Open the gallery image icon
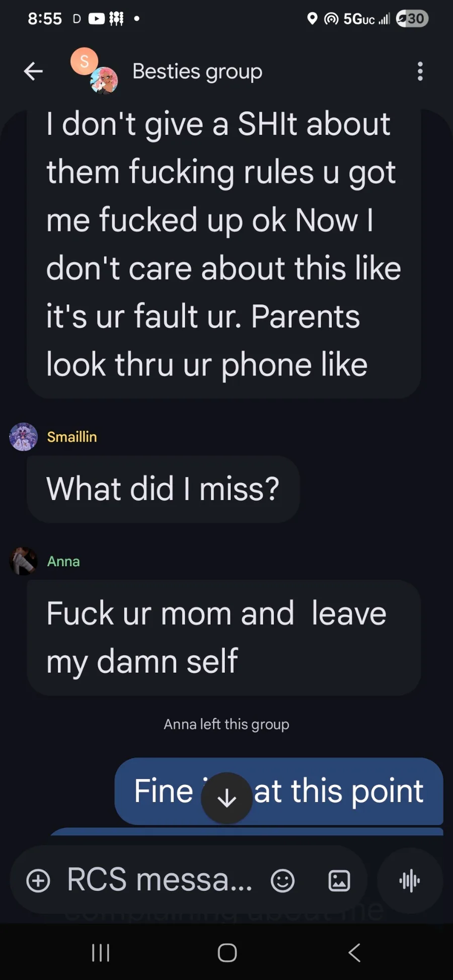The image size is (453, 980). 339,881
